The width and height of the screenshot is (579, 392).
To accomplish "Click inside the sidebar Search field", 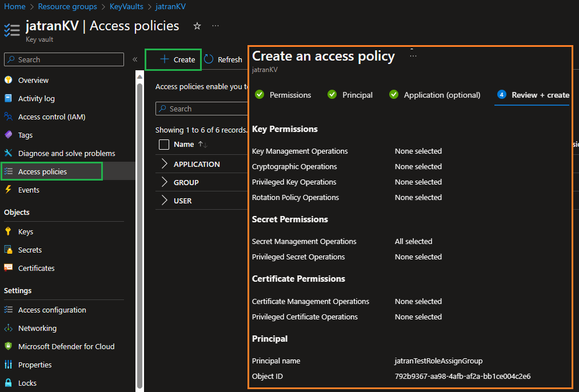I will point(63,59).
